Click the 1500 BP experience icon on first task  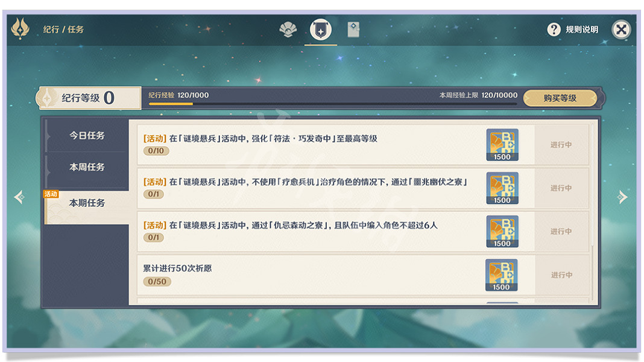point(504,144)
